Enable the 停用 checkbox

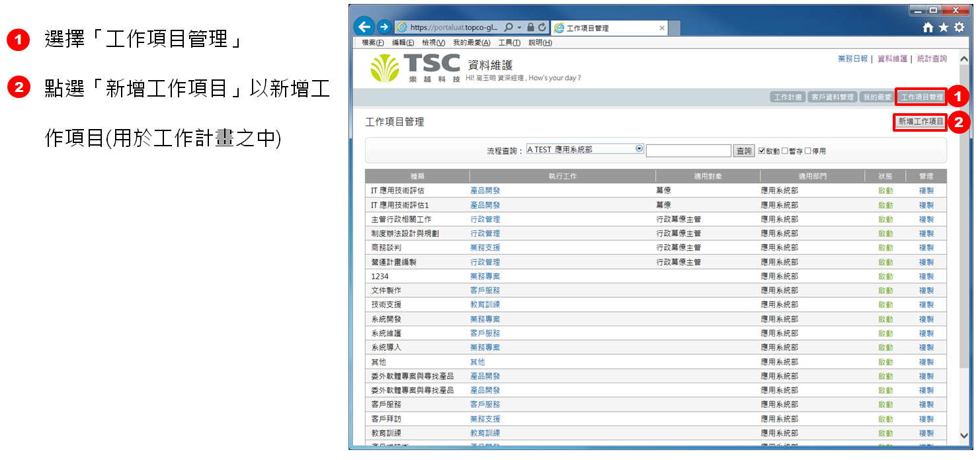[x=808, y=151]
